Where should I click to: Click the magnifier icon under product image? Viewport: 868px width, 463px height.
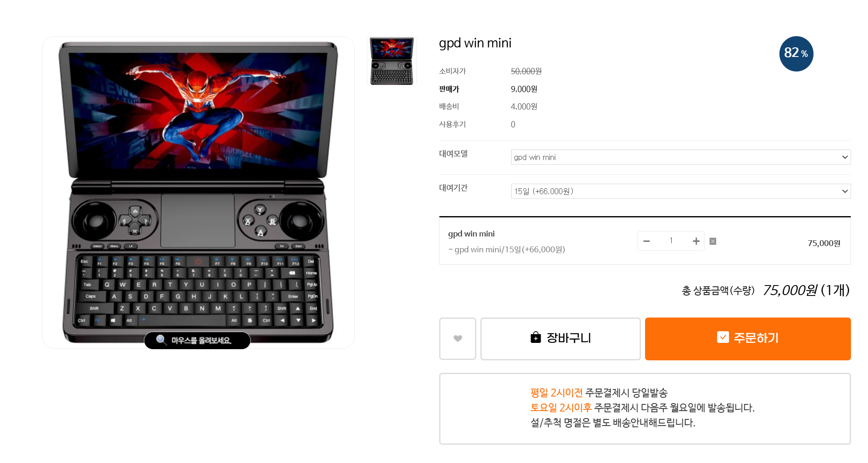click(x=161, y=340)
